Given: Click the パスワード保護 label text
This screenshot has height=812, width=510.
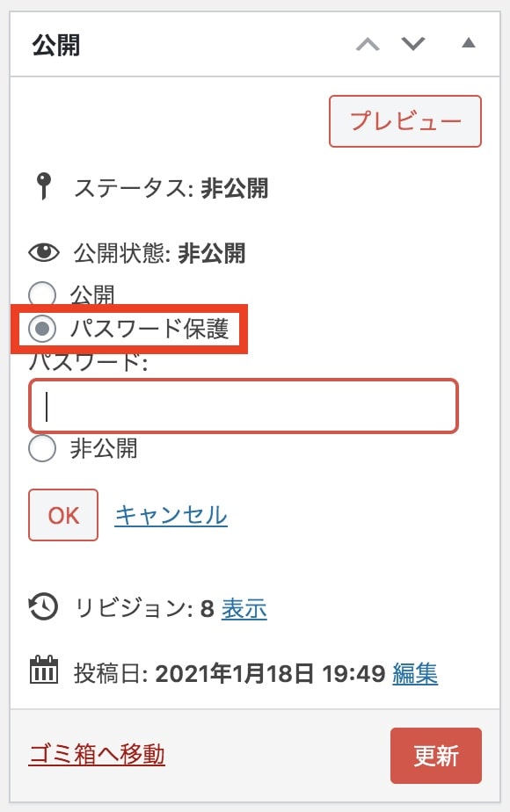Looking at the screenshot, I should click(149, 329).
